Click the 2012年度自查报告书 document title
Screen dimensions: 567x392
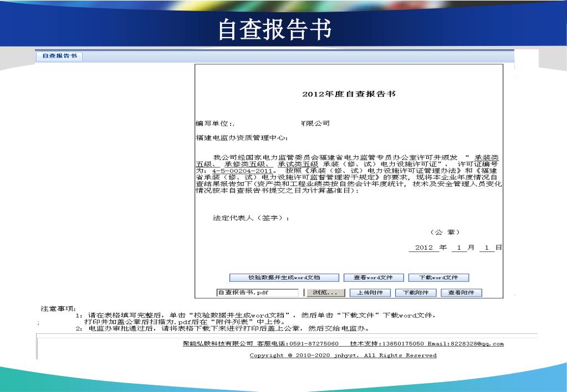pos(349,95)
